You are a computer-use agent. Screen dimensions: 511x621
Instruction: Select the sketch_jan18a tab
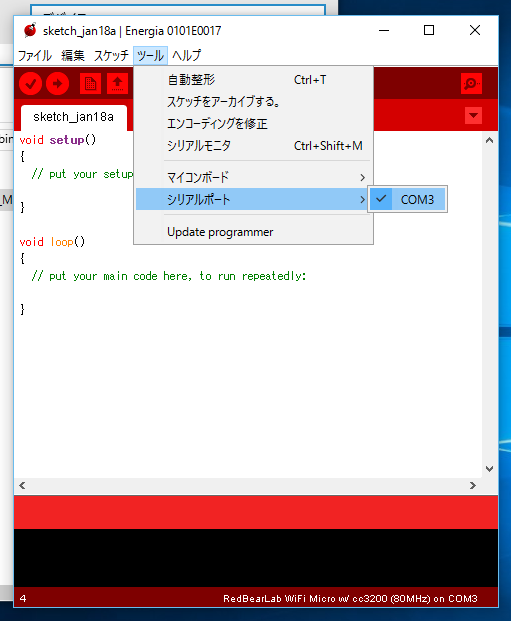74,117
